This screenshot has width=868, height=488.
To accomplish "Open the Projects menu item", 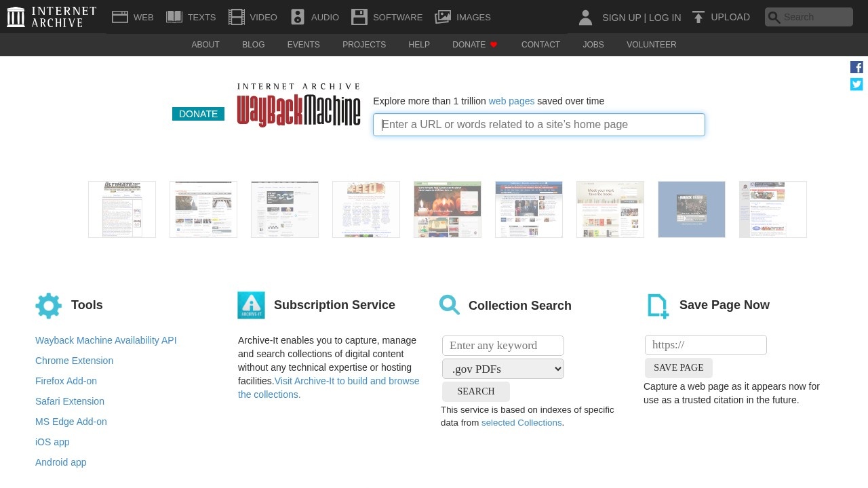I will (363, 45).
